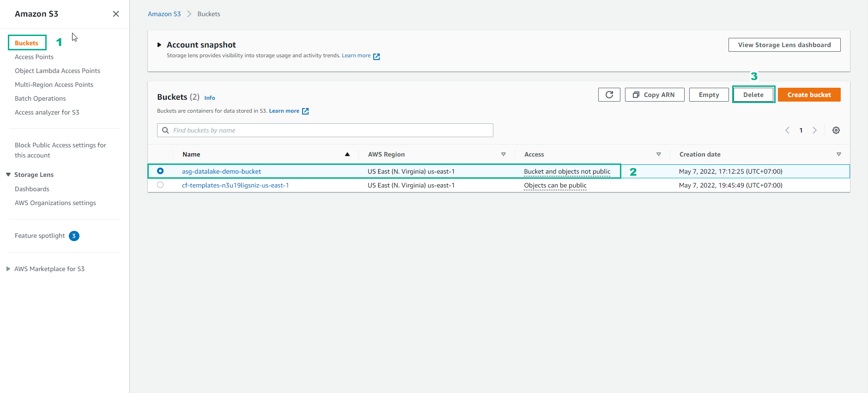Sort by Creation date column arrow

click(x=839, y=154)
